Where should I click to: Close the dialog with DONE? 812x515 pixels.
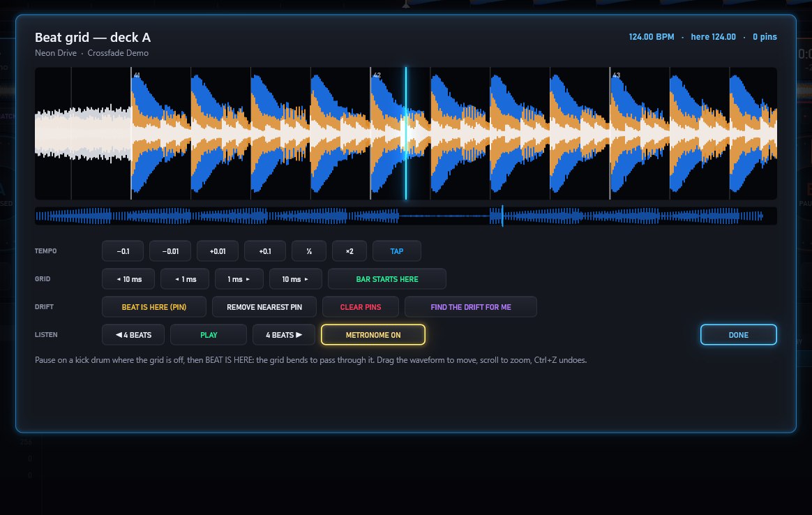click(x=739, y=335)
